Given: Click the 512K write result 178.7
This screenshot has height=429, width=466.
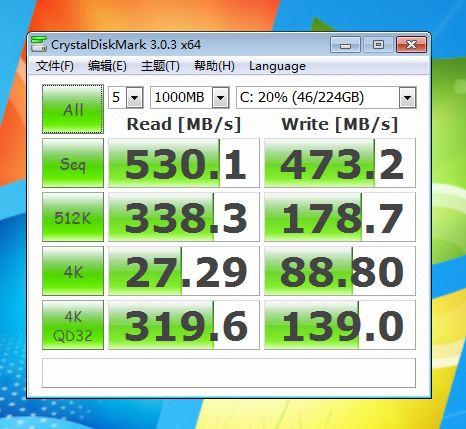Looking at the screenshot, I should [x=340, y=217].
